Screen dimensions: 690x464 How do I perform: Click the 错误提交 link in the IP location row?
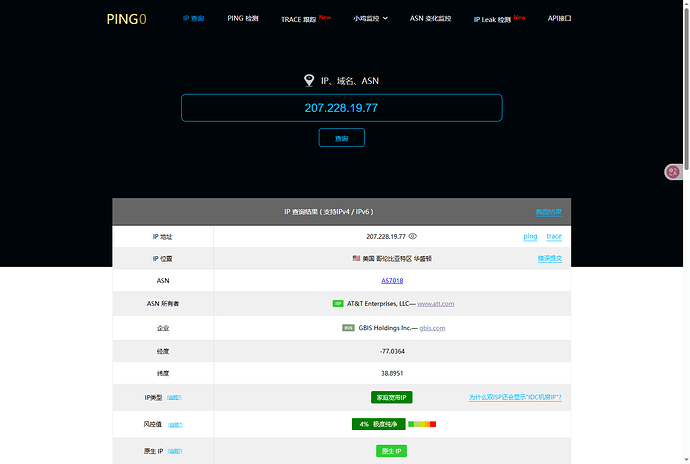[550, 258]
